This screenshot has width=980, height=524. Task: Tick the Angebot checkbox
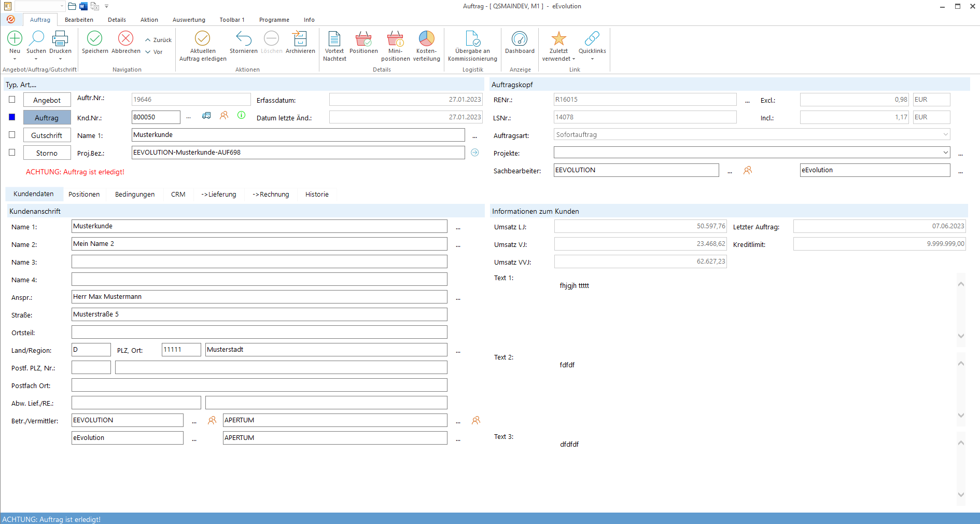[x=12, y=99]
